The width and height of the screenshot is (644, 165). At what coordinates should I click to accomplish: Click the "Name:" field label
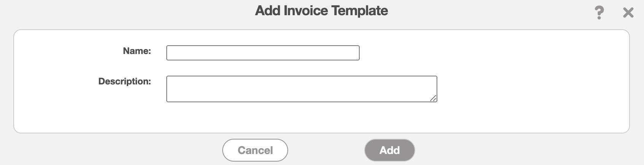(137, 51)
